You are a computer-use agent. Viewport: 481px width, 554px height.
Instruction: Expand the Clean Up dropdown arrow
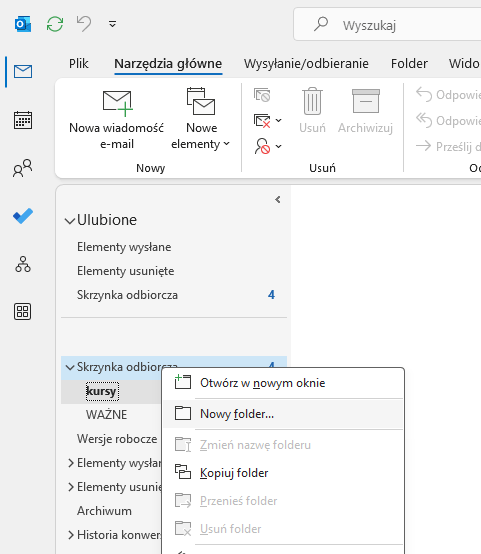278,120
